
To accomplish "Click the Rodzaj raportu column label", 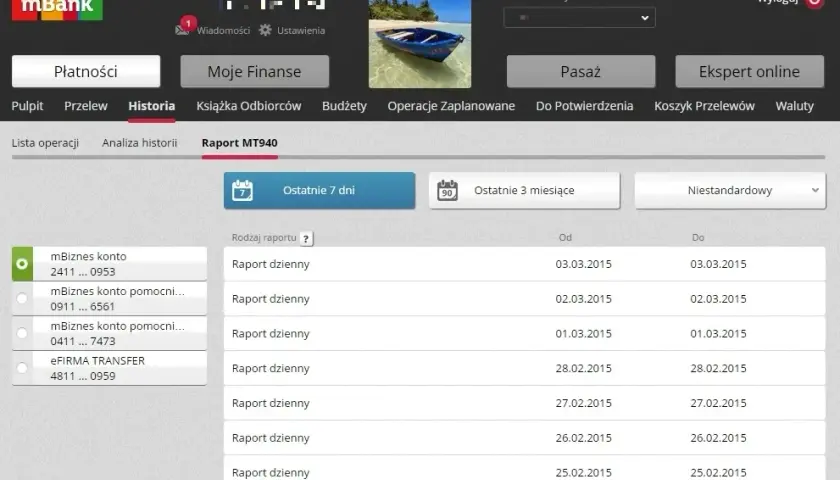I will tap(264, 237).
